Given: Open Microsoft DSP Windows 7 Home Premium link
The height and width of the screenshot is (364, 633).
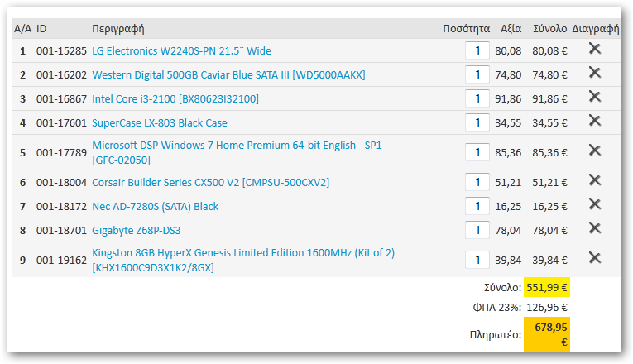Looking at the screenshot, I should pyautogui.click(x=237, y=152).
